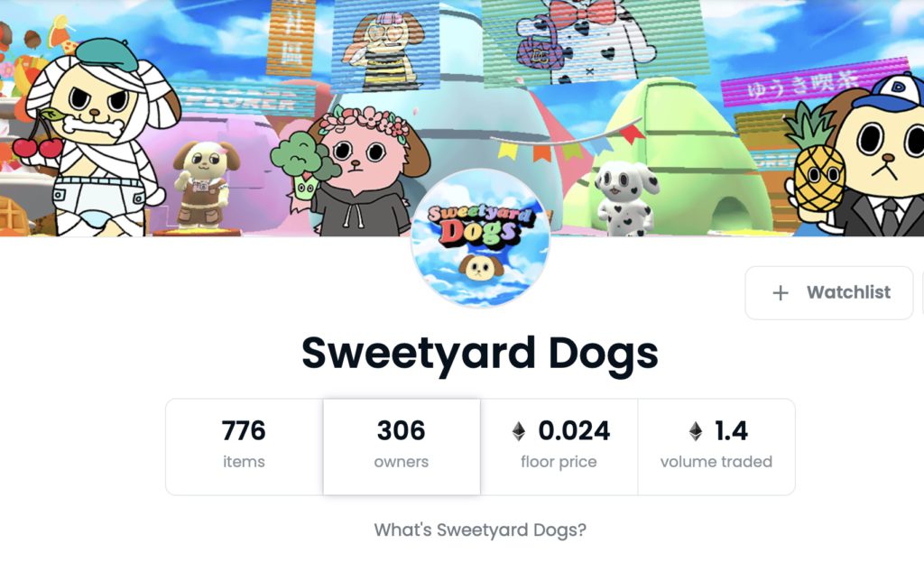This screenshot has width=924, height=562.
Task: Click the spotted white 3D dog figure
Action: pyautogui.click(x=626, y=198)
